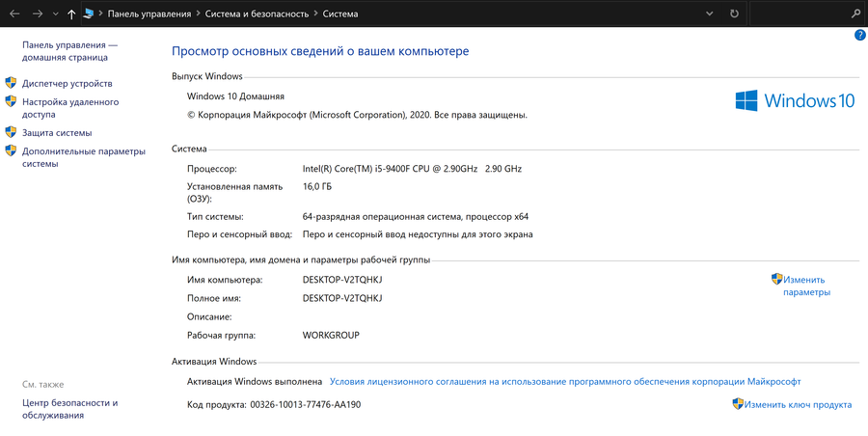The height and width of the screenshot is (436, 868).
Task: Click Изменить параметры link
Action: pos(806,286)
